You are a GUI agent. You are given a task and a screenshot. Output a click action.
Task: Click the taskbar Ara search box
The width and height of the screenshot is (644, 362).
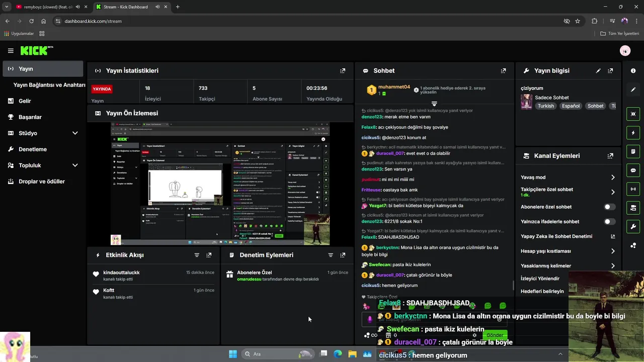pos(278,354)
